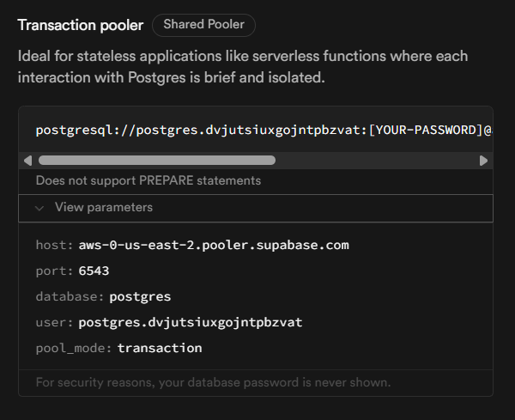Collapse parameters using the chevron icon
Viewport: 515px width, 420px height.
click(x=39, y=208)
